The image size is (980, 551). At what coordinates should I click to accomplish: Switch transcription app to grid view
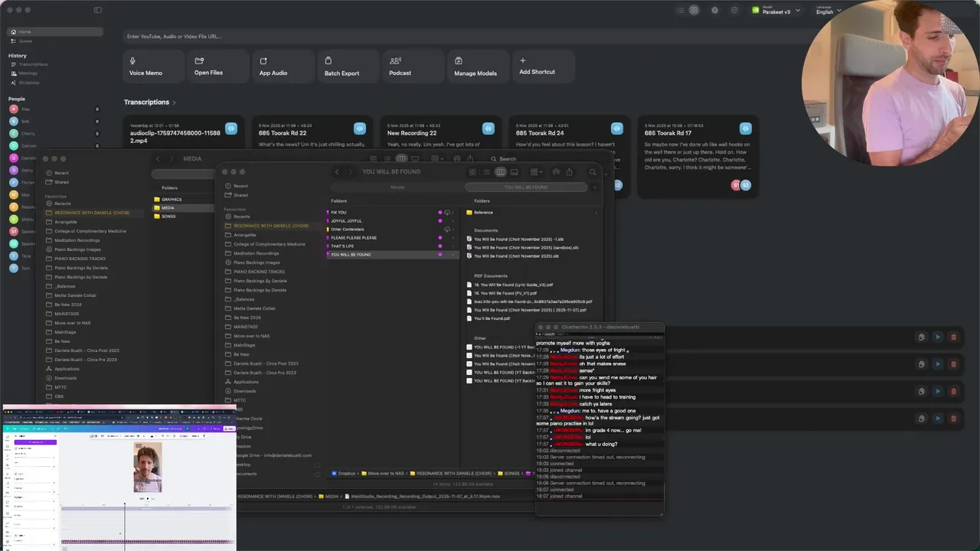pyautogui.click(x=694, y=11)
